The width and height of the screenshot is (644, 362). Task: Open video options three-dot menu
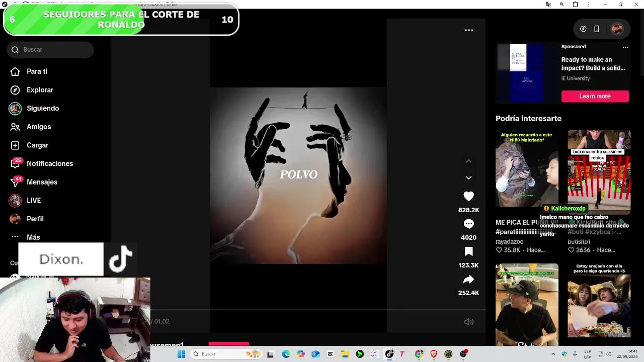coord(468,30)
